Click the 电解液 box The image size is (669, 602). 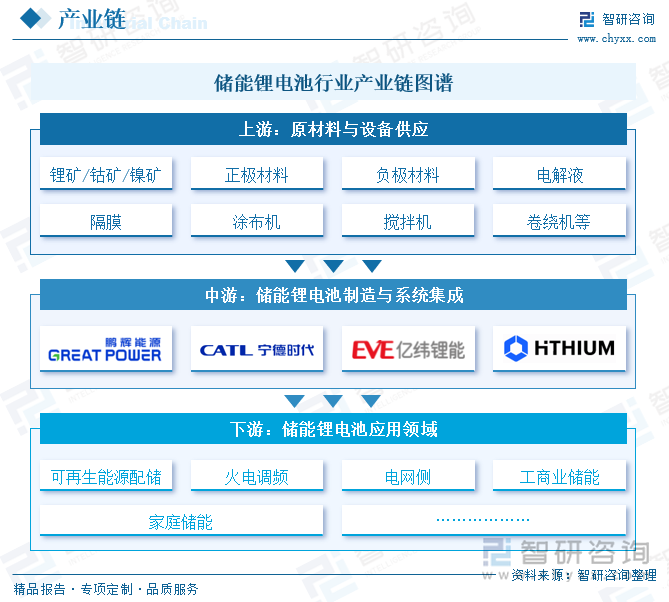[559, 174]
